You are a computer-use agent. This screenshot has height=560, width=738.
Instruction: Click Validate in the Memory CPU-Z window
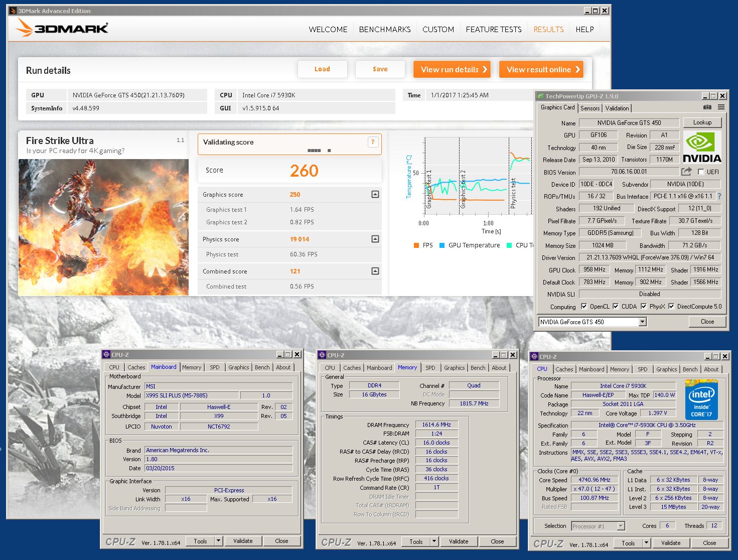[x=459, y=541]
